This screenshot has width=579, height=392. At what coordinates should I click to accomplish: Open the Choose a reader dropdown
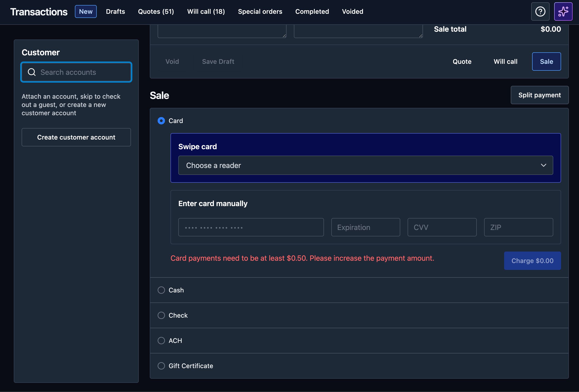[x=365, y=165]
